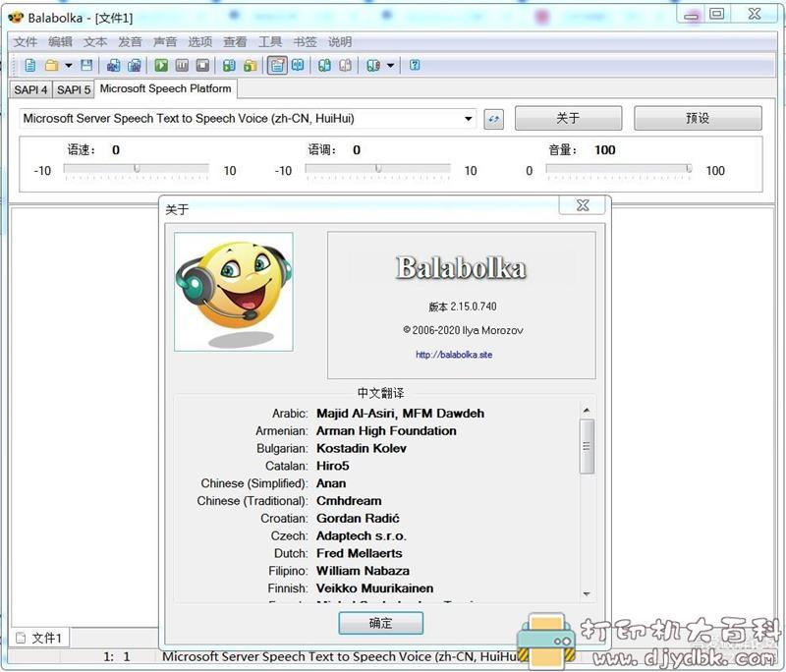Open the 工具 menu
The width and height of the screenshot is (786, 672).
tap(270, 42)
